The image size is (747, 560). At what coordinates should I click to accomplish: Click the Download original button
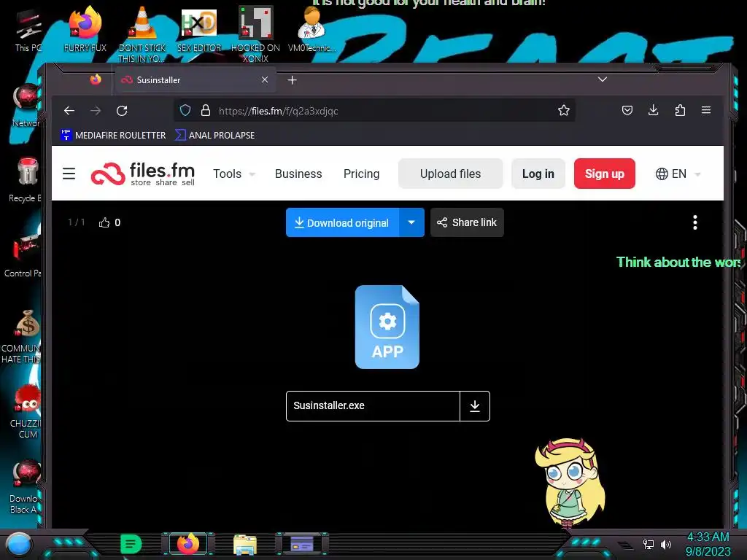342,222
